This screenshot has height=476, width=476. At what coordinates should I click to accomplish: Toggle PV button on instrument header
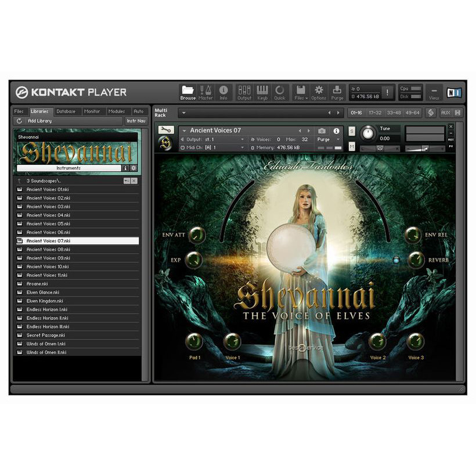(x=451, y=147)
